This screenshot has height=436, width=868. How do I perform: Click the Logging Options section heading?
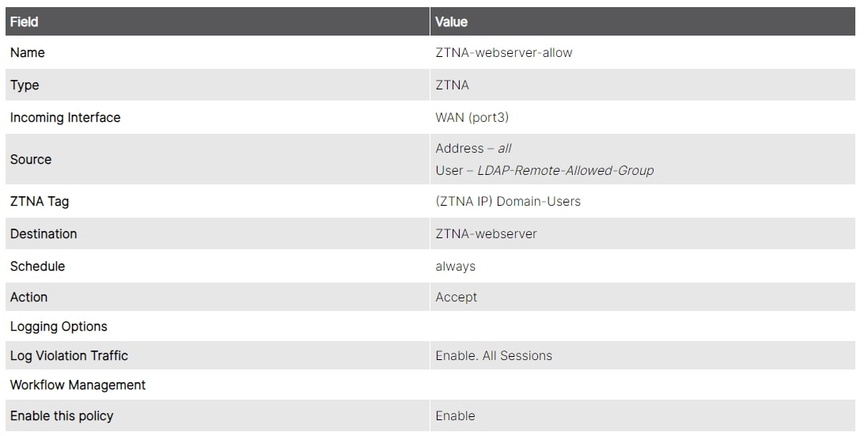coord(59,327)
